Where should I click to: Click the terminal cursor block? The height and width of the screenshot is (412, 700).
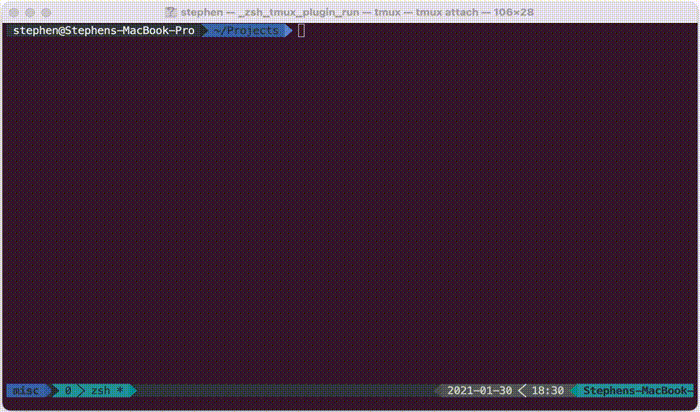click(301, 31)
